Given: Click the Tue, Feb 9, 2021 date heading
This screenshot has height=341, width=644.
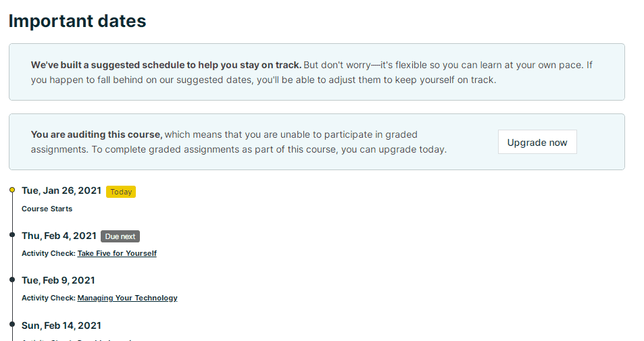Looking at the screenshot, I should tap(58, 280).
